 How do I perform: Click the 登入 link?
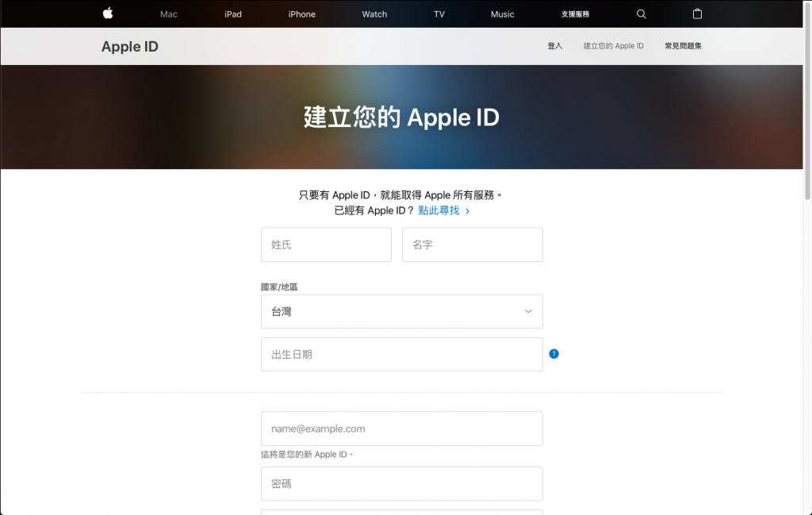(554, 45)
